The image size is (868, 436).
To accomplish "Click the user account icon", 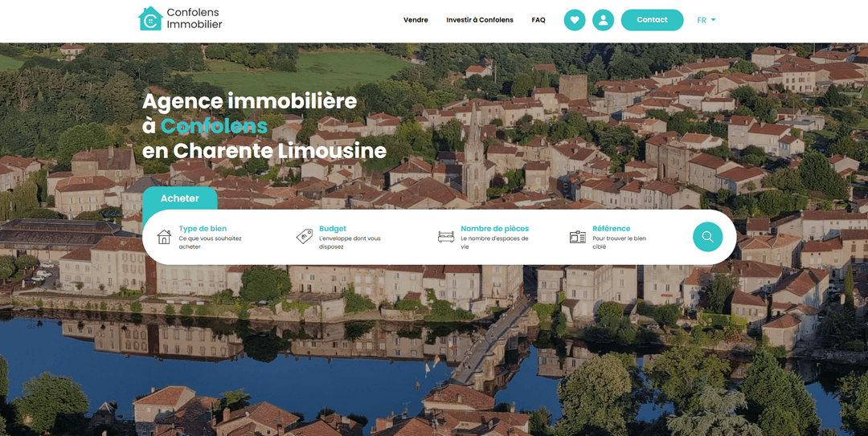I will click(603, 20).
